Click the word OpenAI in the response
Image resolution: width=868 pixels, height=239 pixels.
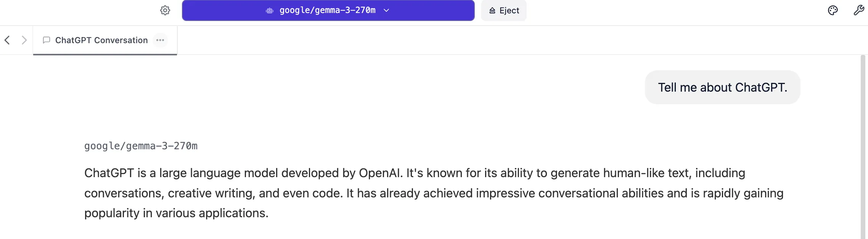pos(380,173)
